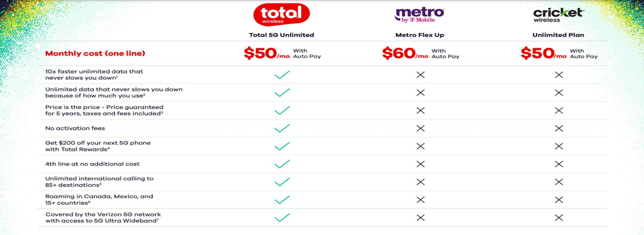Screen dimensions: 644x235
Task: Click Cricket X for 4th line row
Action: [x=559, y=164]
